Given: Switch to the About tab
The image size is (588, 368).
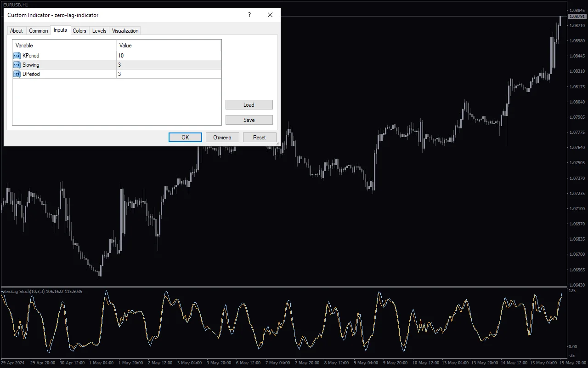Looking at the screenshot, I should tap(17, 30).
